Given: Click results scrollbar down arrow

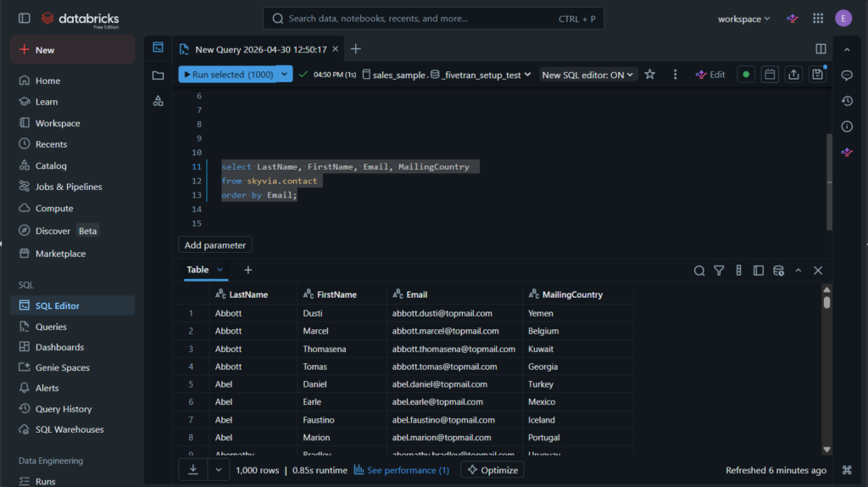Looking at the screenshot, I should tap(826, 450).
